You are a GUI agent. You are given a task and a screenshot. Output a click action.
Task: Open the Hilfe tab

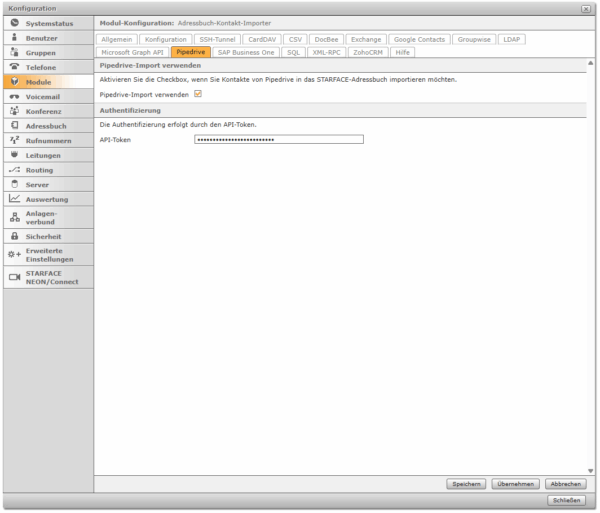(x=403, y=52)
